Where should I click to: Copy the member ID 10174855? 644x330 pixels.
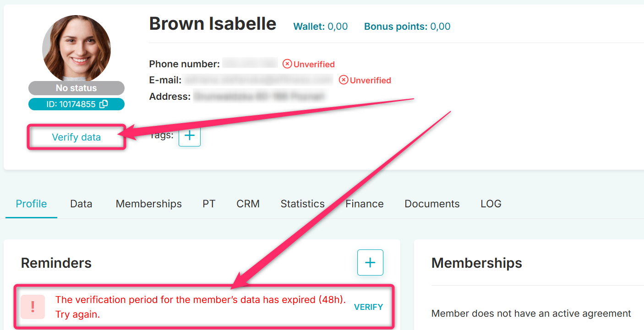tap(104, 104)
